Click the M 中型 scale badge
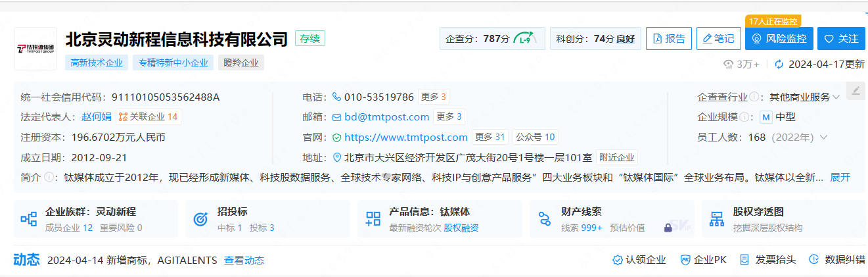Screen dimensions: 868x277 coord(777,117)
